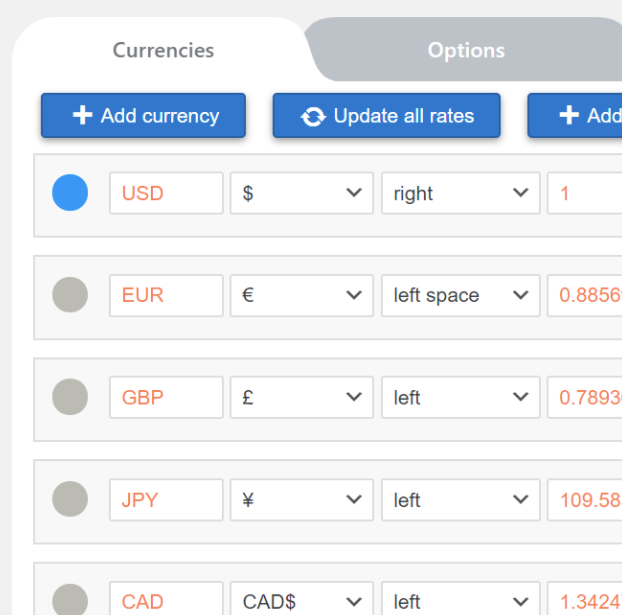Expand the EUR 'left space' position dropdown
Image resolution: width=622 pixels, height=615 pixels.
click(460, 295)
